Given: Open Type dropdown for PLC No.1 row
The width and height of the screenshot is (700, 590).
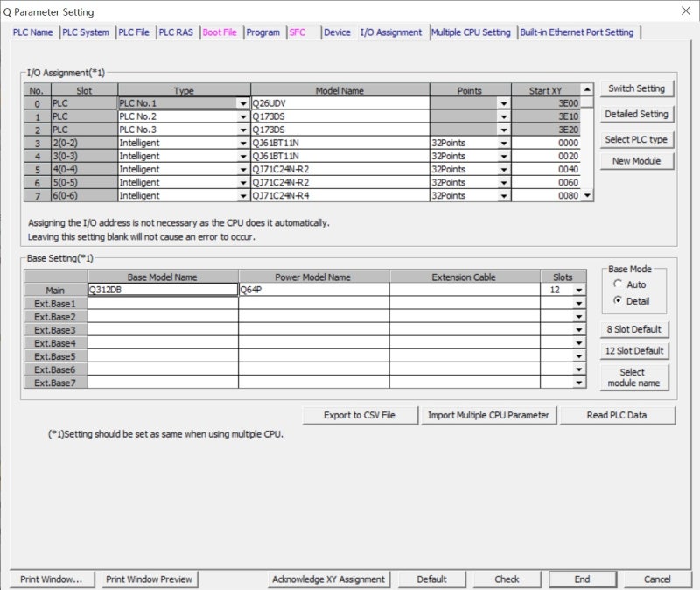Looking at the screenshot, I should (242, 103).
